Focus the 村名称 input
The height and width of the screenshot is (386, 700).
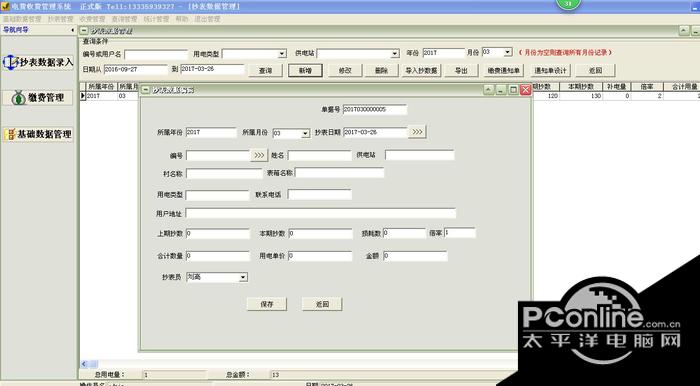(224, 174)
